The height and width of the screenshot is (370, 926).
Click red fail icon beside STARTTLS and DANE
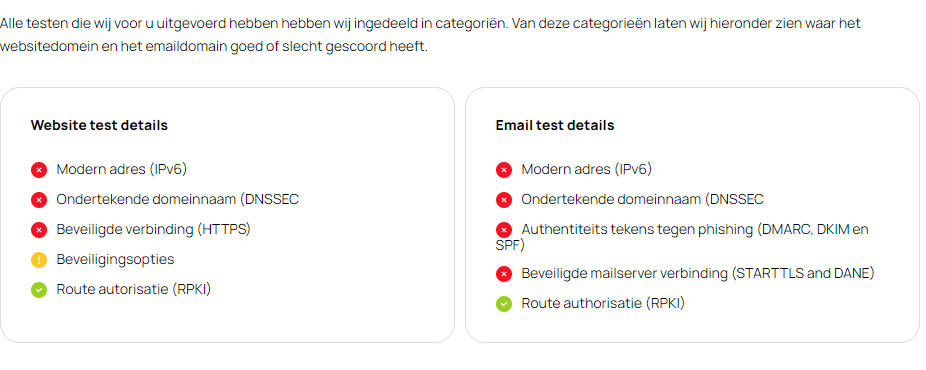(x=504, y=274)
